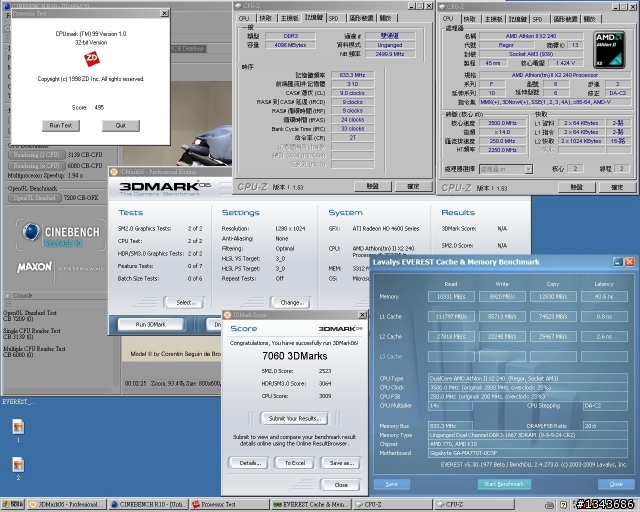The width and height of the screenshot is (640, 512).
Task: Click 833.3 MHz memory frequency field in CPU-Z
Action: click(352, 75)
